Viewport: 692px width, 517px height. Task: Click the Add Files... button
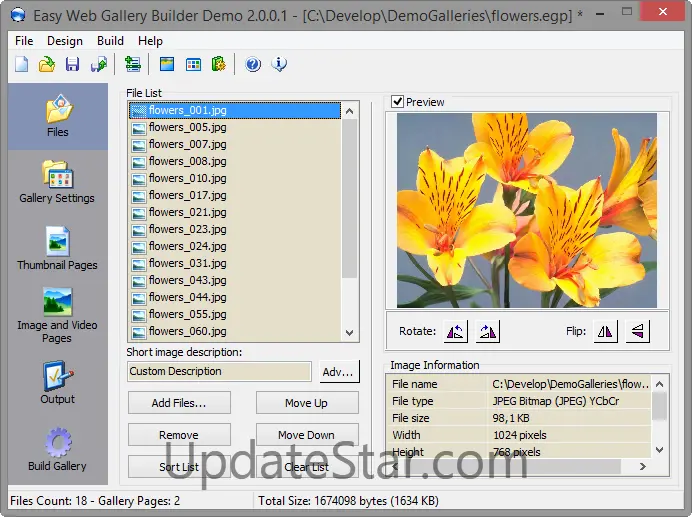(x=179, y=403)
